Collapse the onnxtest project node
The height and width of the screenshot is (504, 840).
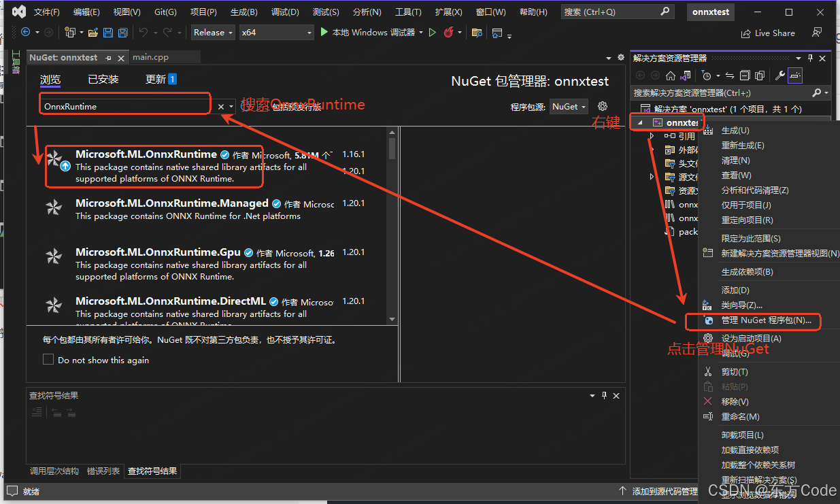[x=640, y=122]
